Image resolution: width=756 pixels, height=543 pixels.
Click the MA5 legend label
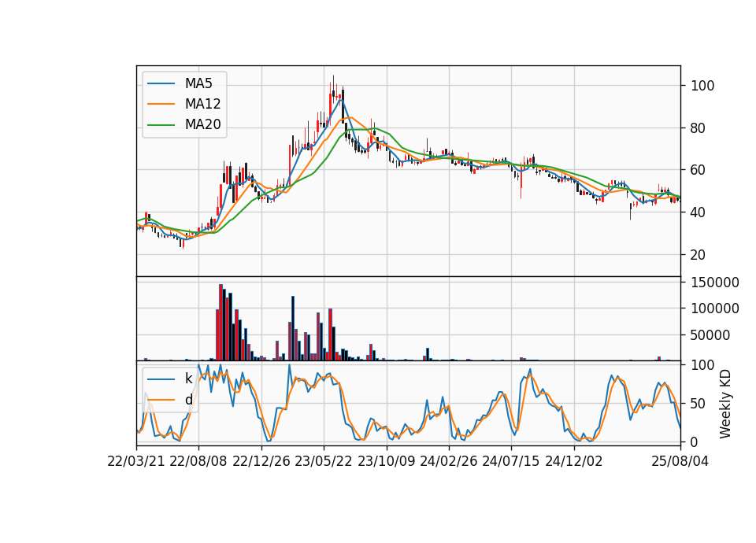click(198, 83)
